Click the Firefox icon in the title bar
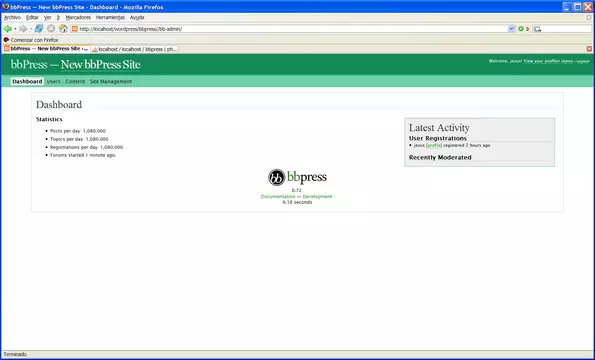595x360 pixels. (6, 7)
